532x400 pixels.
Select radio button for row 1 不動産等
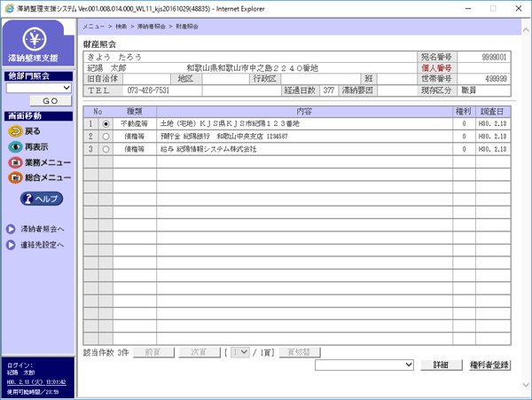click(x=106, y=124)
